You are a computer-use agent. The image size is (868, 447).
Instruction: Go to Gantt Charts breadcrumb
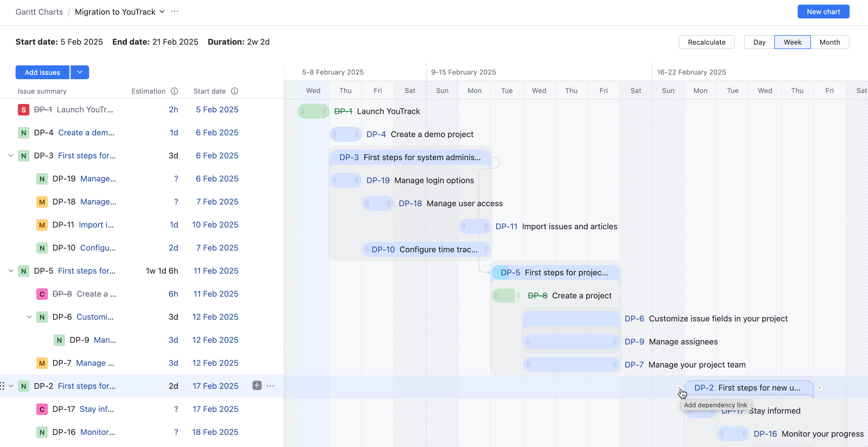pos(39,12)
